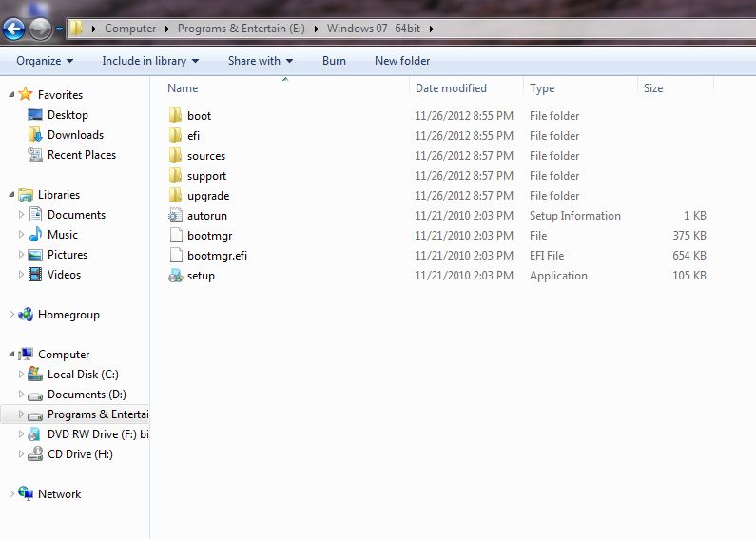The height and width of the screenshot is (539, 756).
Task: Select the bootmgr file icon
Action: (176, 235)
